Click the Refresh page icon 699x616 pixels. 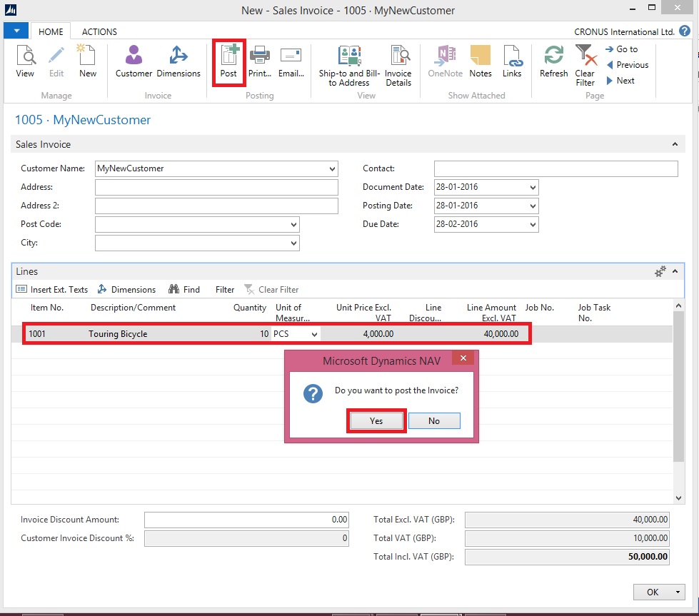553,62
